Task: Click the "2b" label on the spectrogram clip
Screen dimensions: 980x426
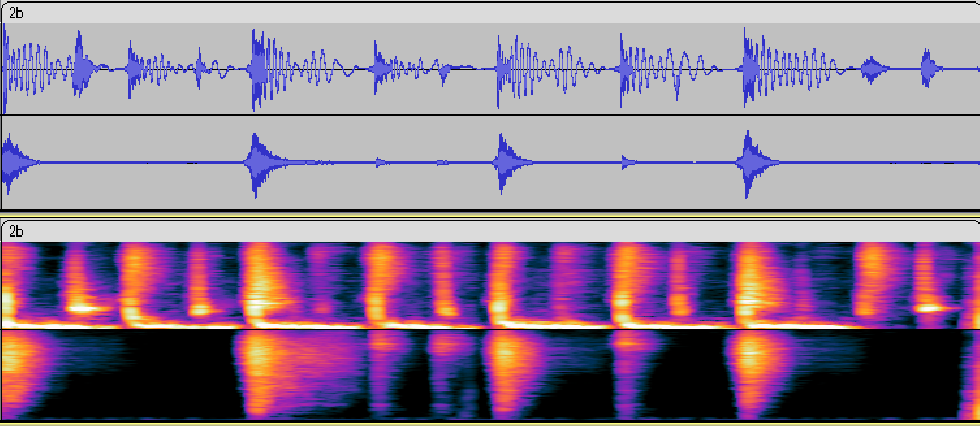Action: (x=16, y=231)
